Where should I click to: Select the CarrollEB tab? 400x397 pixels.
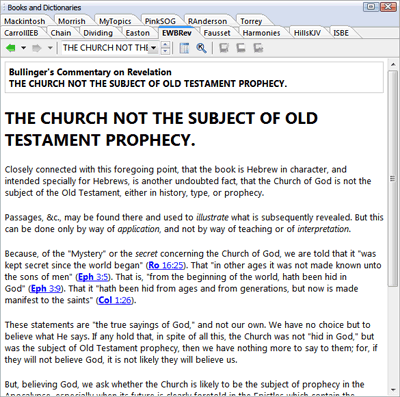point(21,33)
